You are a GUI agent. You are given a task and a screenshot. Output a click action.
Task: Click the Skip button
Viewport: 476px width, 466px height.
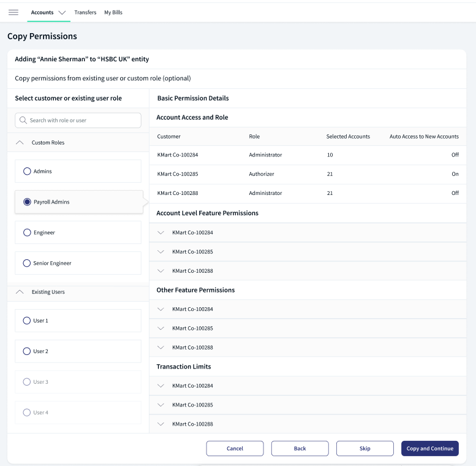(x=365, y=448)
